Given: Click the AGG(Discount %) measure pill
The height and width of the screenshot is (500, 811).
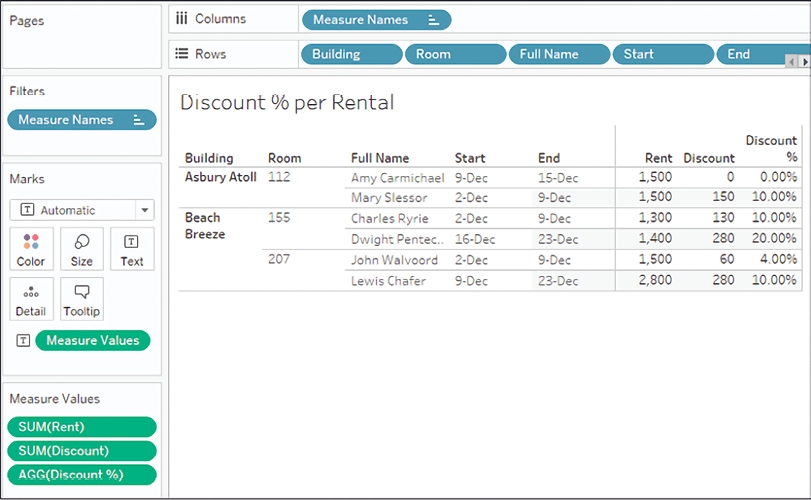Looking at the screenshot, I should (x=82, y=475).
